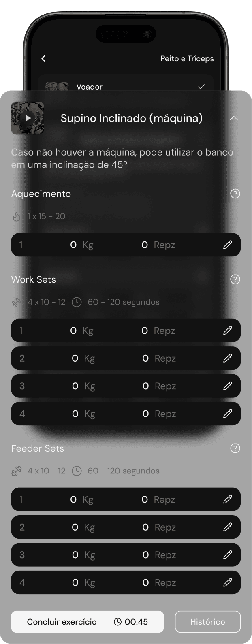Click the flame icon beside 1 x 15-20
This screenshot has height=644, width=252.
point(17,216)
